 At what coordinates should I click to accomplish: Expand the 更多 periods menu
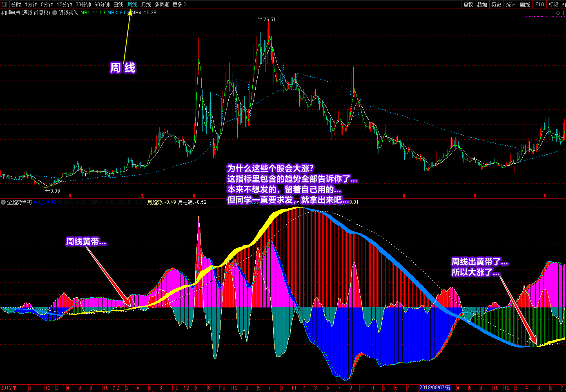click(179, 4)
